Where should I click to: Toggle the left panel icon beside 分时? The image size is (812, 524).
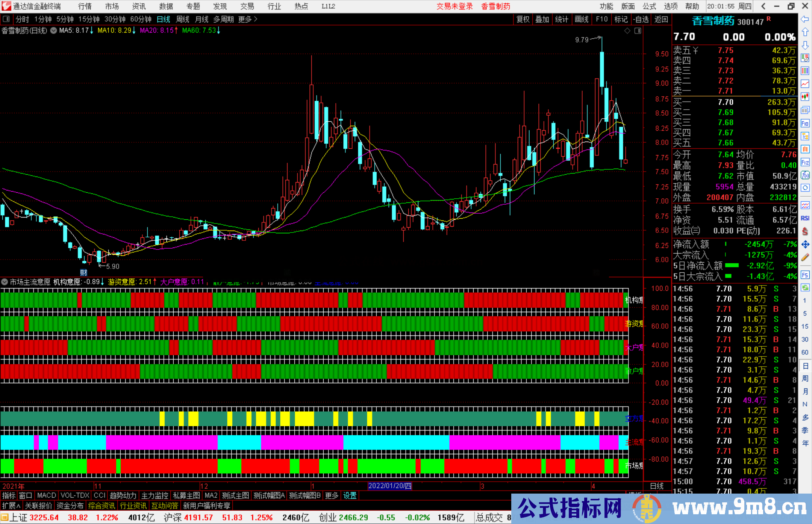click(x=6, y=19)
